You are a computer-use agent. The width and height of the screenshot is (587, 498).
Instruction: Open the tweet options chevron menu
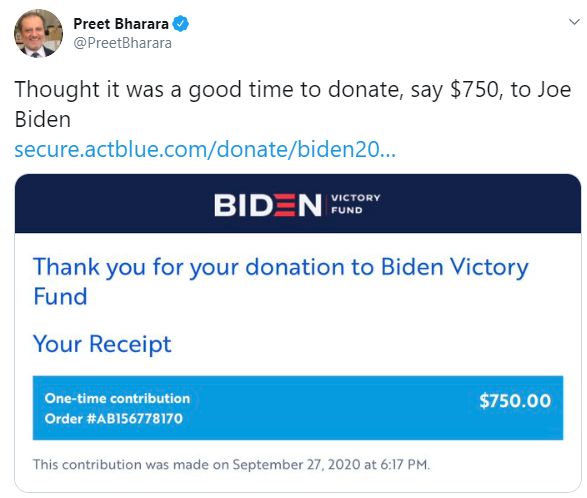(574, 22)
